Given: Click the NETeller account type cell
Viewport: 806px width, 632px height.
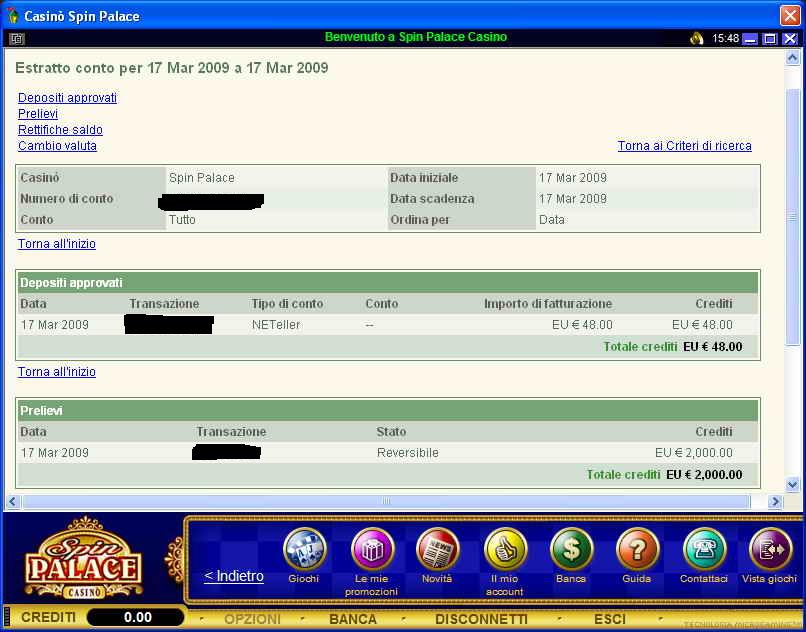Looking at the screenshot, I should coord(276,324).
